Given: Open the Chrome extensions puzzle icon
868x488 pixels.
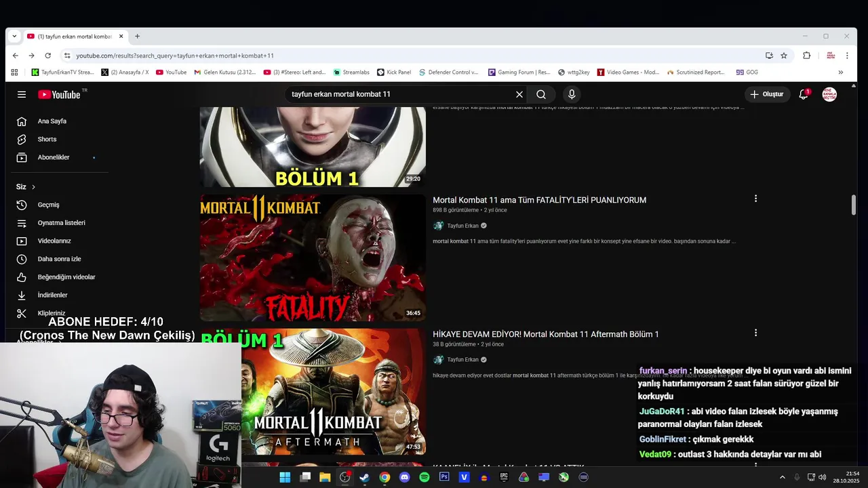Looking at the screenshot, I should (806, 56).
